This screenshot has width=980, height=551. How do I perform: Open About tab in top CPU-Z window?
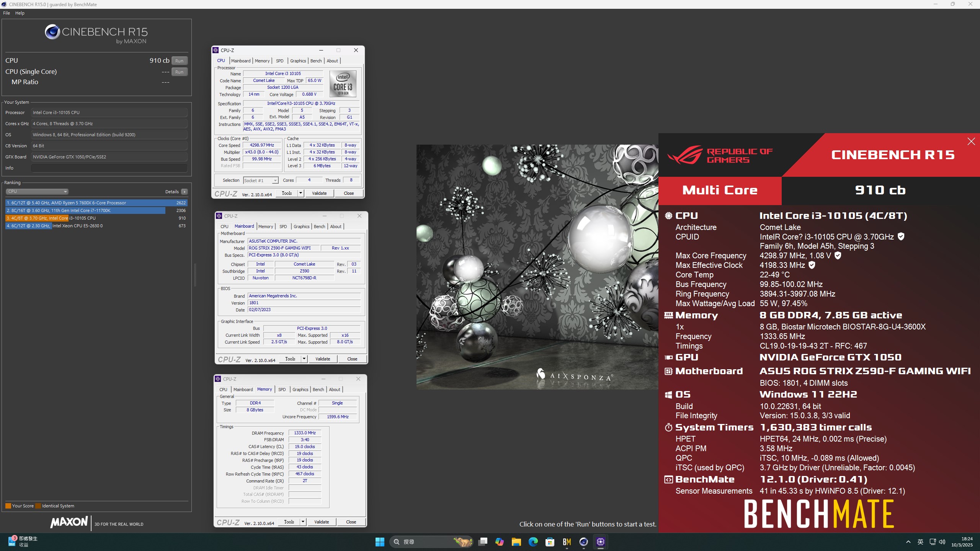332,61
